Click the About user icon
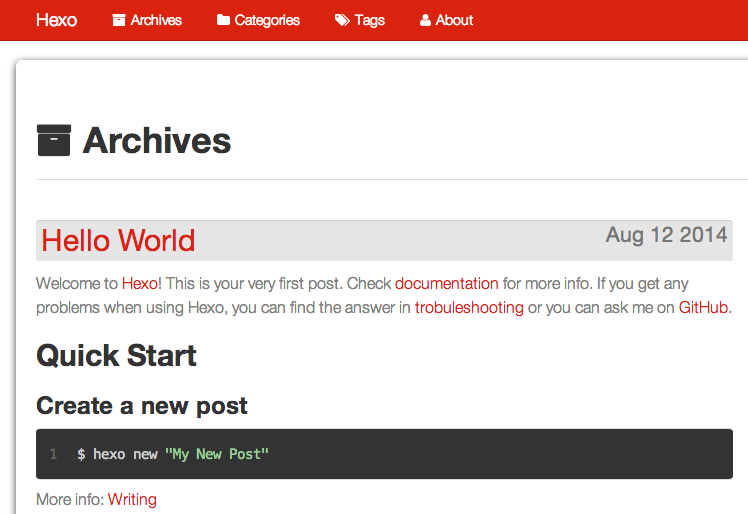 pyautogui.click(x=425, y=20)
